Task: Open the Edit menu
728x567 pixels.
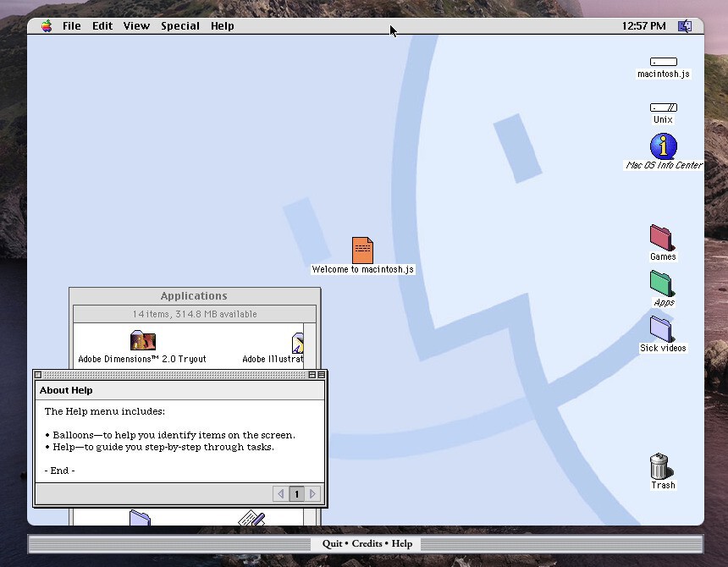Action: coord(102,26)
